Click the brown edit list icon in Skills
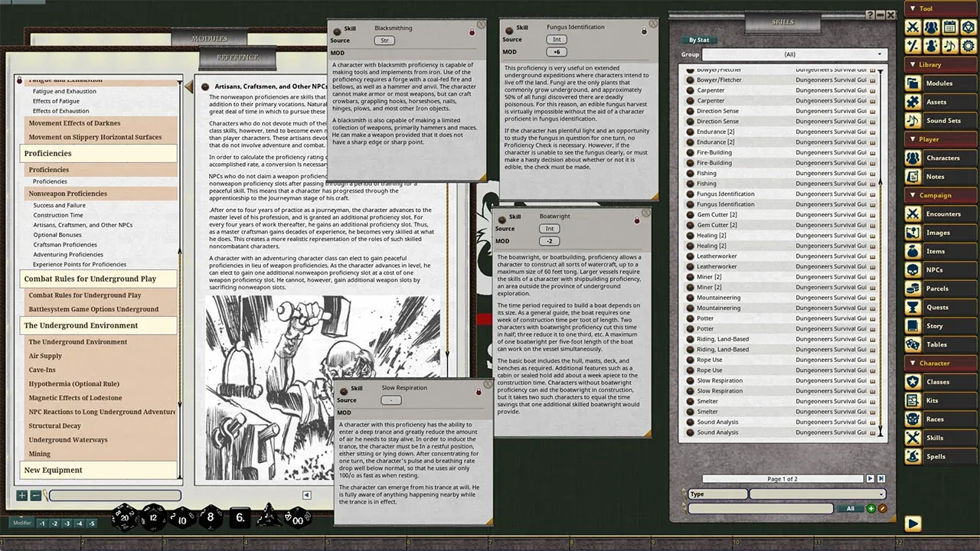The width and height of the screenshot is (980, 551). [882, 508]
